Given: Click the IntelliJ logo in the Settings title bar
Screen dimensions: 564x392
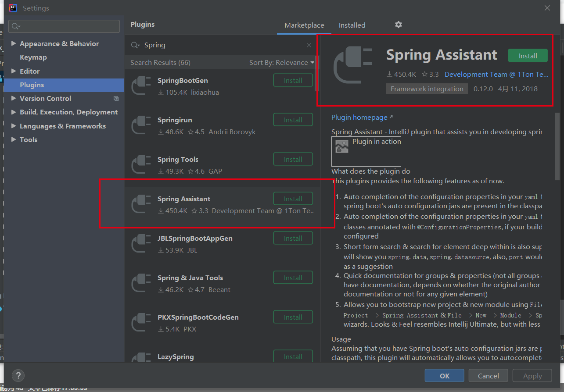Looking at the screenshot, I should 13,7.
